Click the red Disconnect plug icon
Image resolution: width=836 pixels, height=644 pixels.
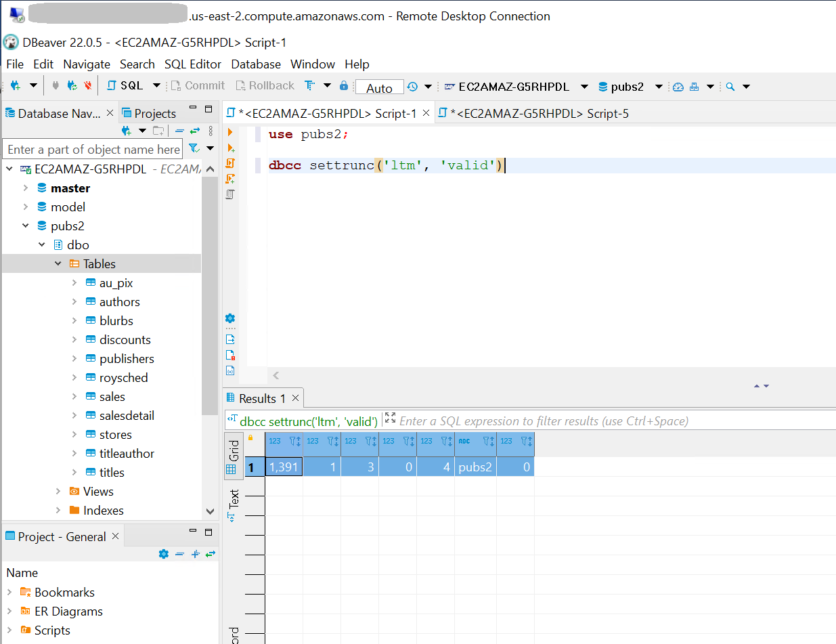[87, 86]
